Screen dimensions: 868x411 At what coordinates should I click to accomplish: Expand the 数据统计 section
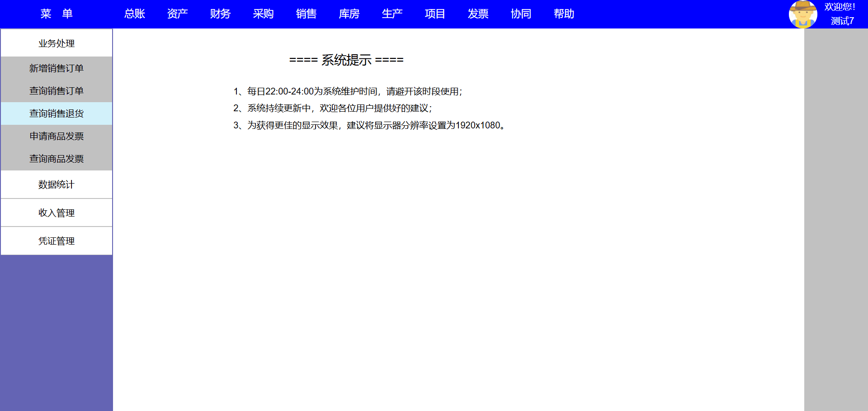[57, 184]
